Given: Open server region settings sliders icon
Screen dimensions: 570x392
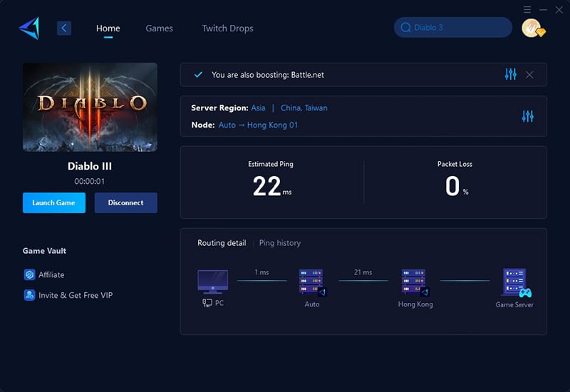Looking at the screenshot, I should (527, 116).
